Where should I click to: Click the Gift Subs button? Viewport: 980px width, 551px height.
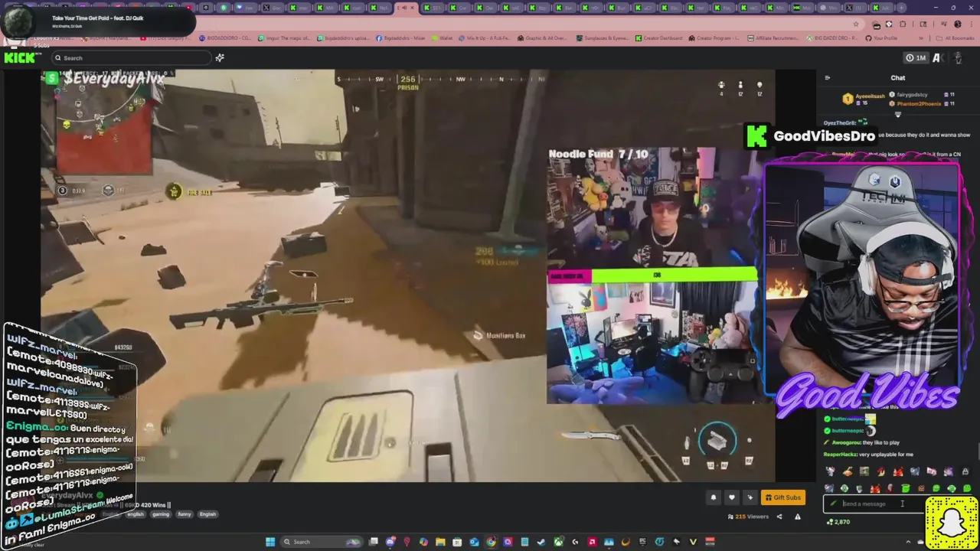(783, 497)
